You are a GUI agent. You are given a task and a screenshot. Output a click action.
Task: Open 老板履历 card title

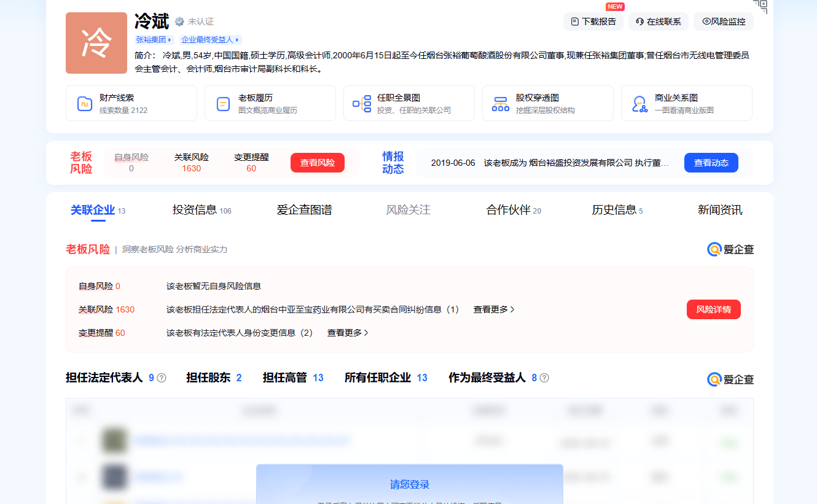(256, 98)
